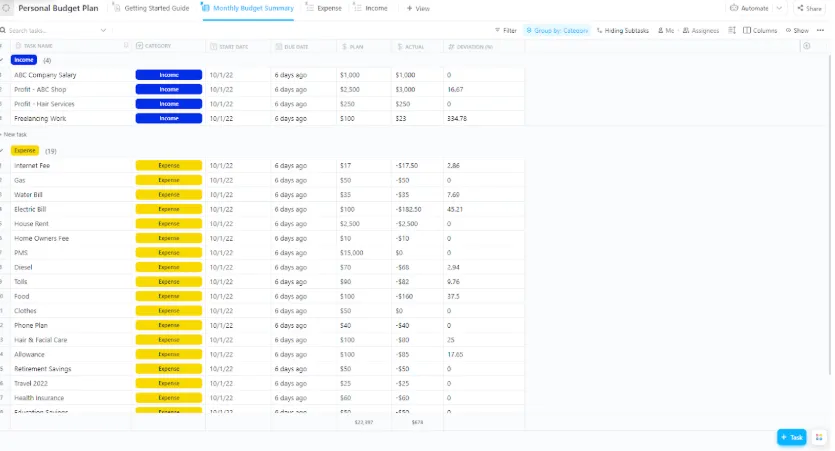Toggle the Me filter
The image size is (835, 451).
point(666,30)
